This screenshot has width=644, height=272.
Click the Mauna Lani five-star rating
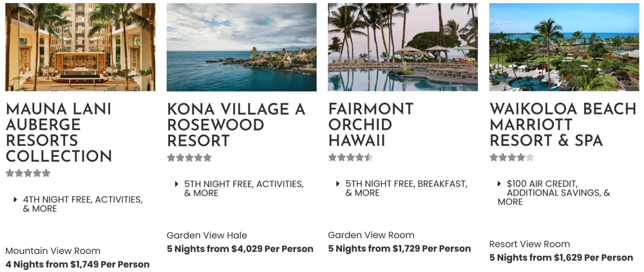point(28,173)
